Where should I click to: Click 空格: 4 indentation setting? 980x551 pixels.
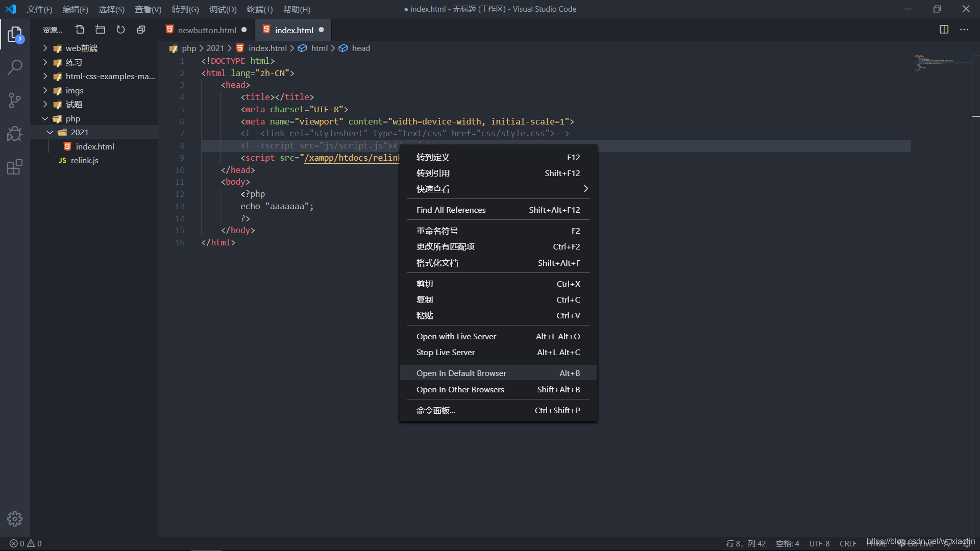787,543
